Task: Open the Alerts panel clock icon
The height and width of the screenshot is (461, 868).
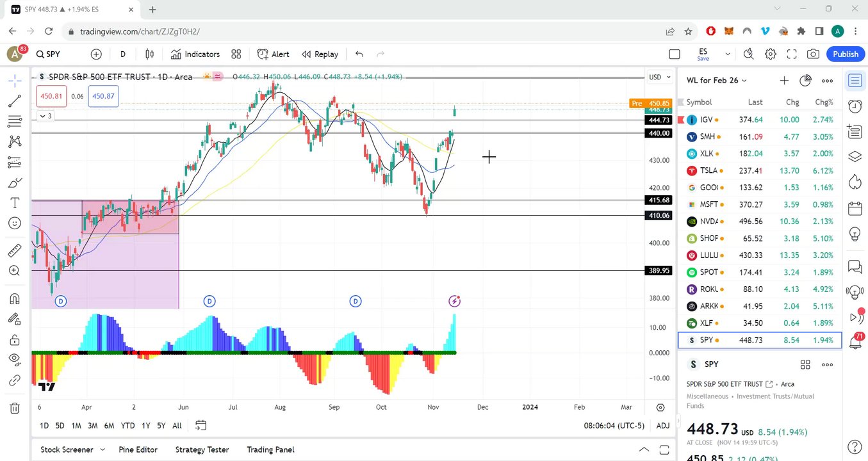Action: [855, 106]
